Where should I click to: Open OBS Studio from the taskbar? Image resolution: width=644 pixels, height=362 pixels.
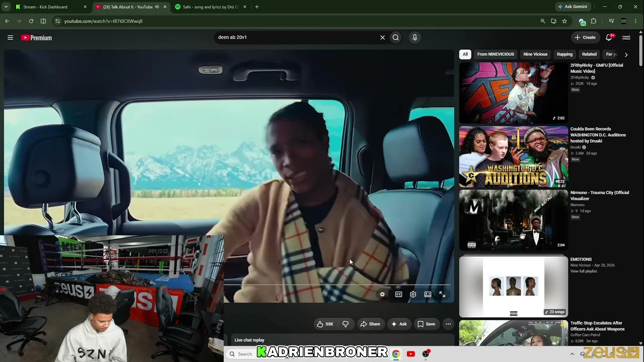[426, 354]
